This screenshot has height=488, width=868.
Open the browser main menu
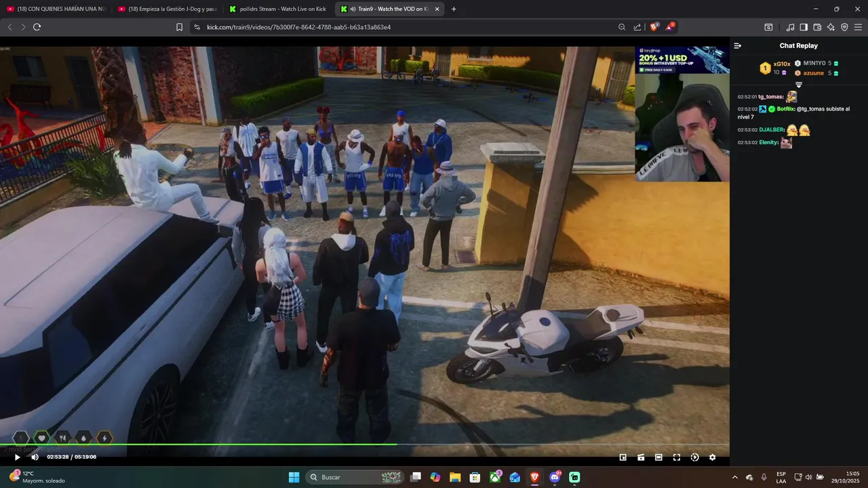tap(858, 27)
